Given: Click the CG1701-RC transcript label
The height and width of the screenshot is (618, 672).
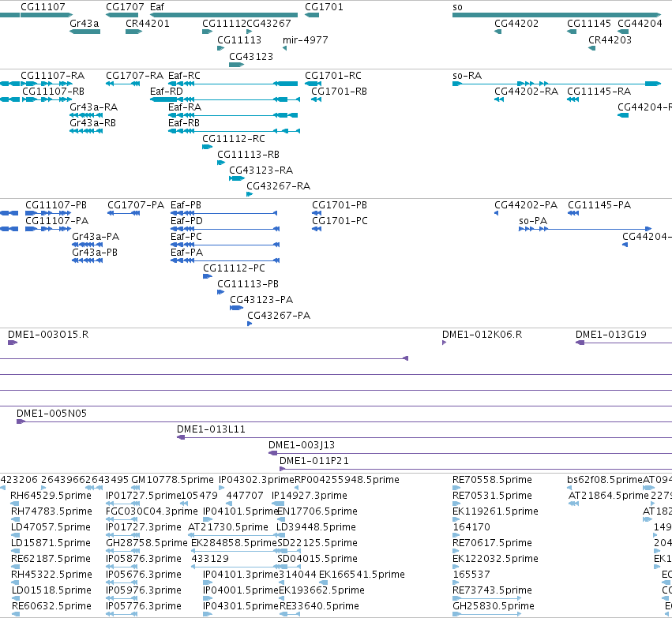Looking at the screenshot, I should (x=333, y=76).
